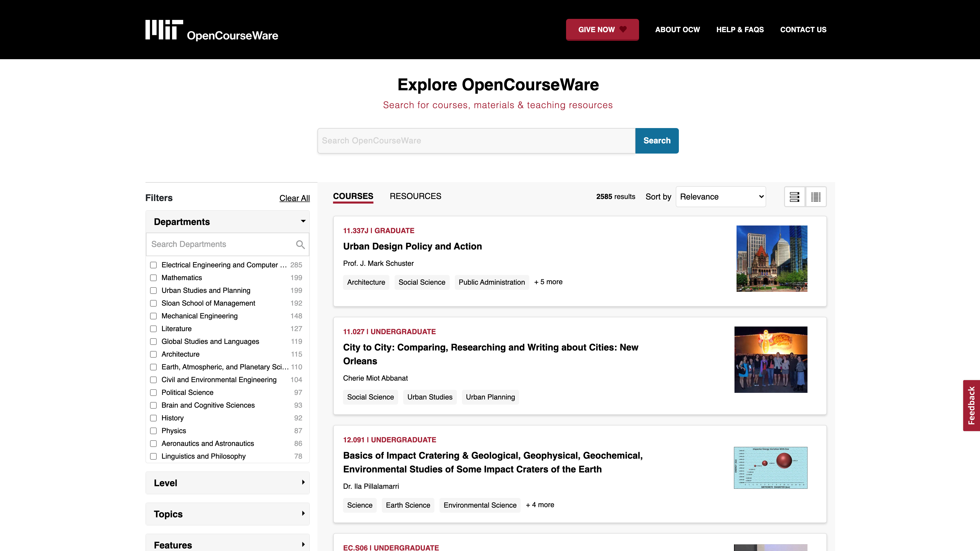Open the Feedback side tab
980x551 pixels.
[971, 405]
